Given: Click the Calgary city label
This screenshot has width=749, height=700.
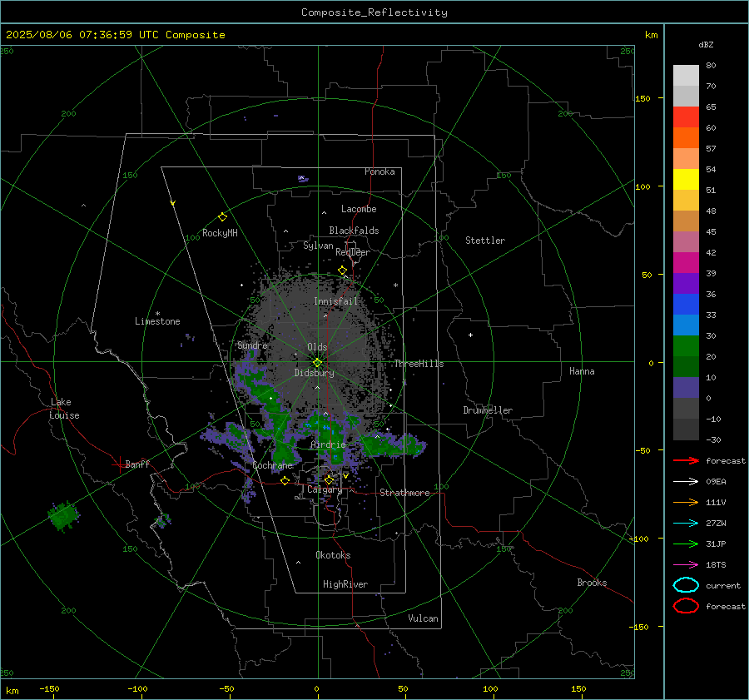Looking at the screenshot, I should tap(325, 489).
